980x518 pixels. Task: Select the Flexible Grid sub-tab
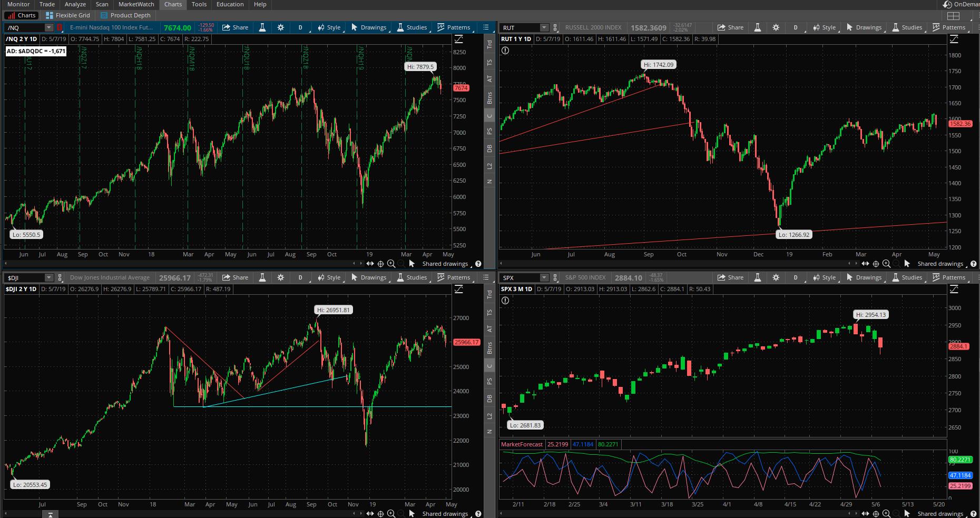click(x=68, y=15)
